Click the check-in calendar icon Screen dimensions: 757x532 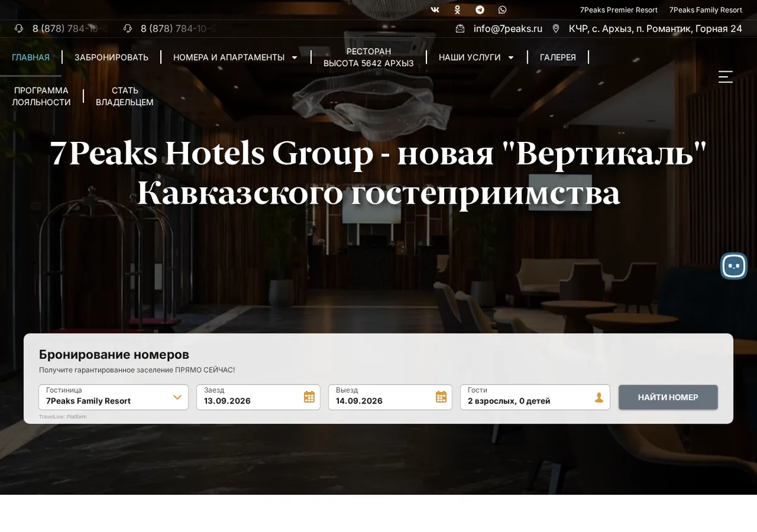(309, 397)
